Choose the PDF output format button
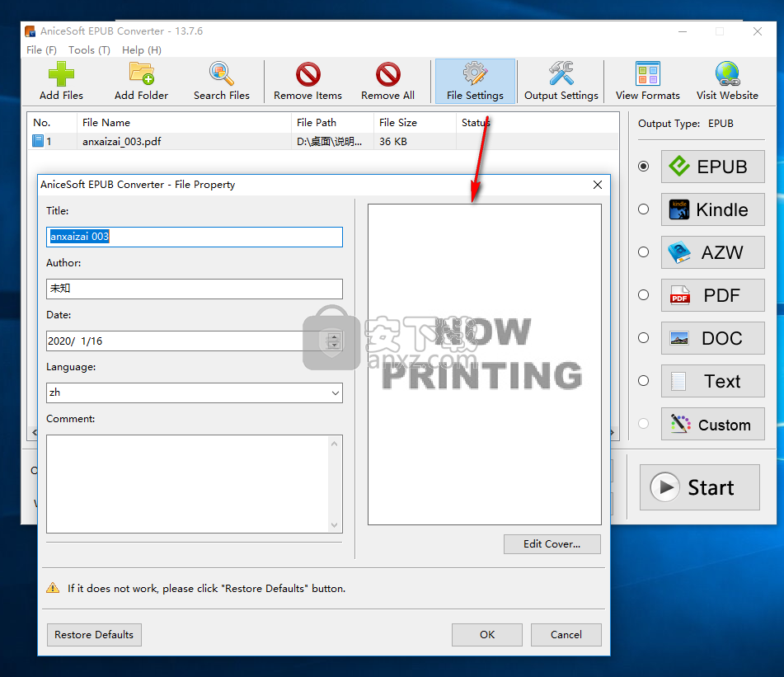The height and width of the screenshot is (677, 784). 712,295
